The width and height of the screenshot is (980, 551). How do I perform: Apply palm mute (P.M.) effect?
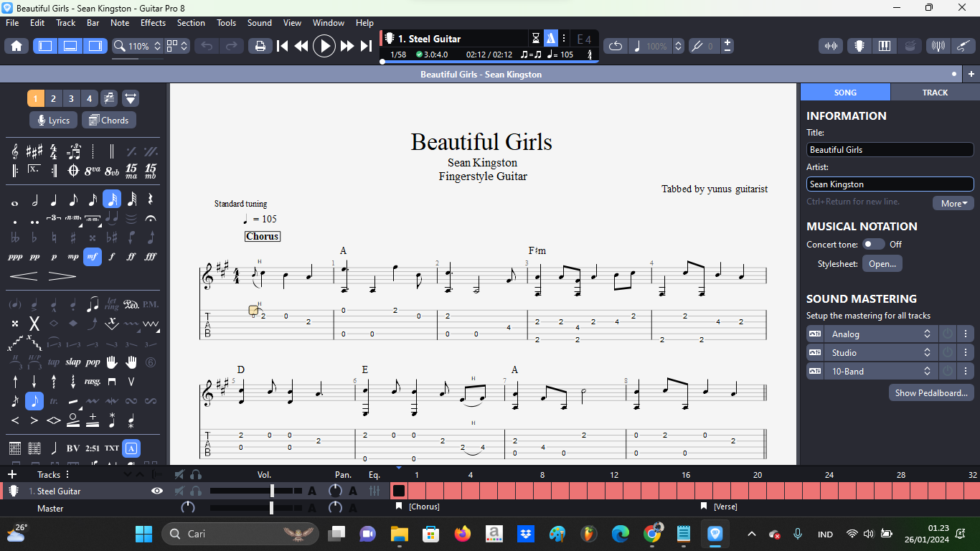(151, 304)
